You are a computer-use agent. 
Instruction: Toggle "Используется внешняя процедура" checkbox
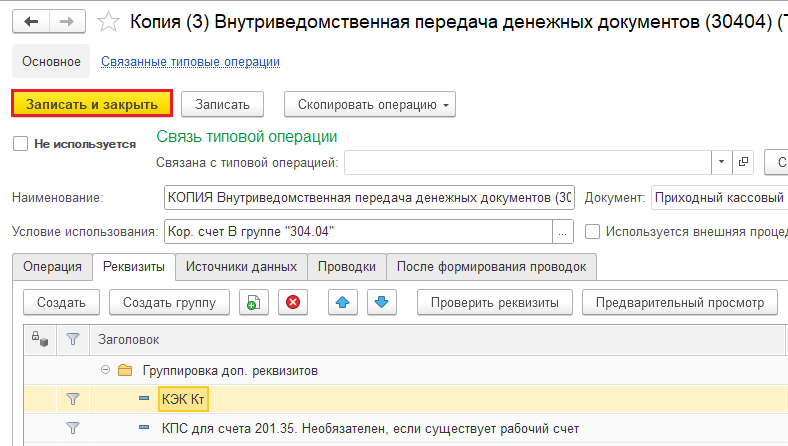(x=593, y=232)
